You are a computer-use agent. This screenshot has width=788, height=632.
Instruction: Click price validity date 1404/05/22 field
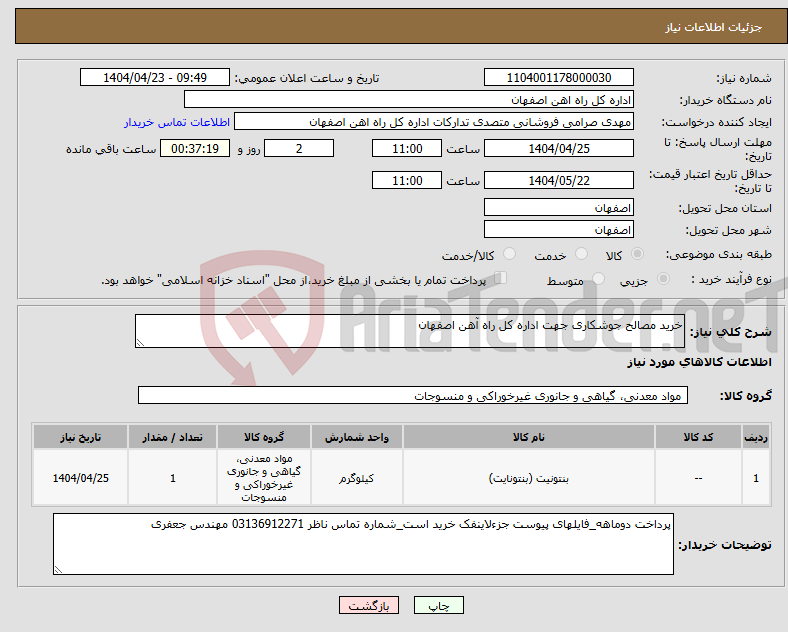(x=558, y=180)
